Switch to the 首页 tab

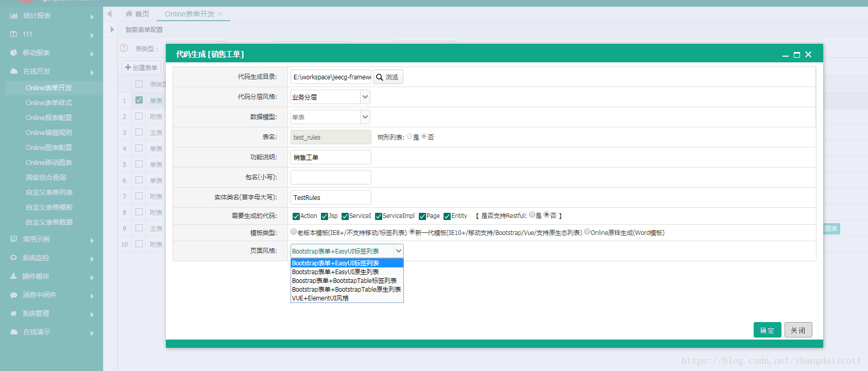(x=137, y=14)
